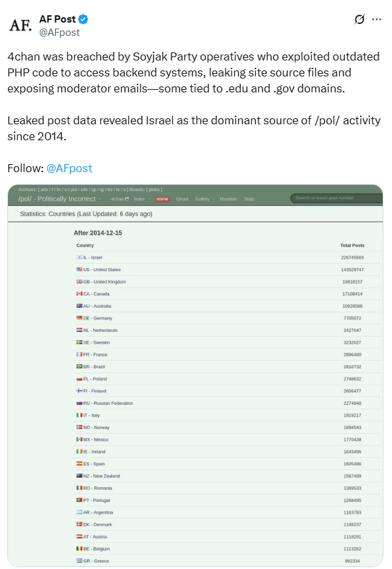Select the Random menu item

(x=229, y=199)
